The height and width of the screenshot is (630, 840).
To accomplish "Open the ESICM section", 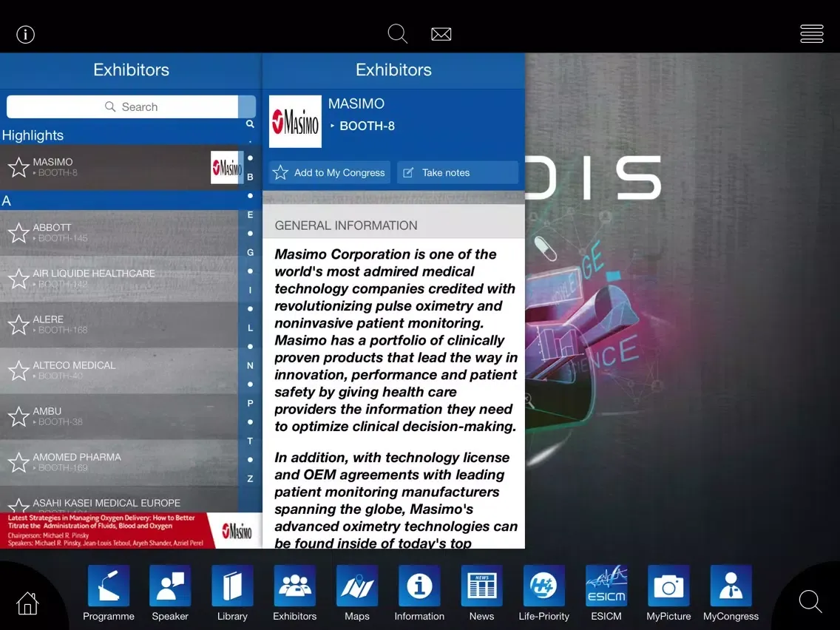I will pos(606,594).
